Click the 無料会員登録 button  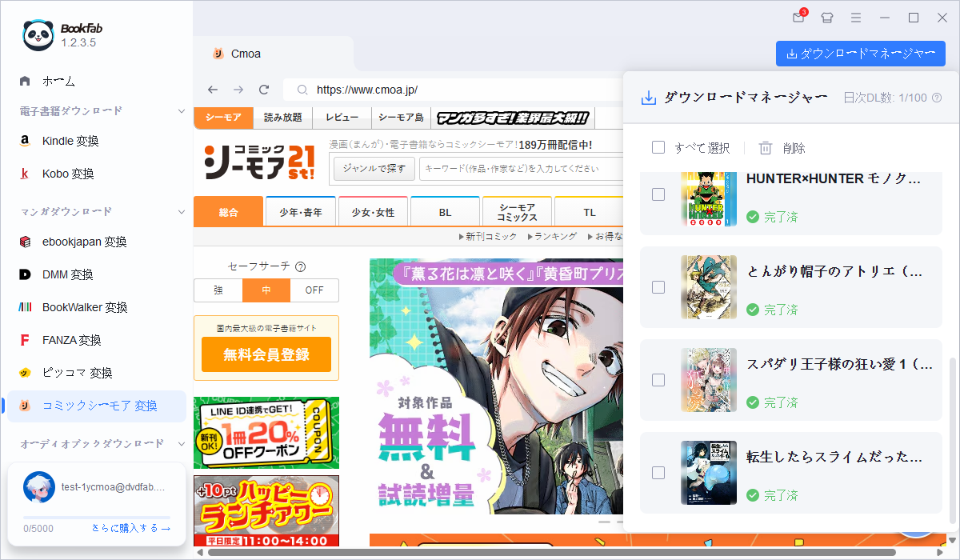pyautogui.click(x=266, y=354)
